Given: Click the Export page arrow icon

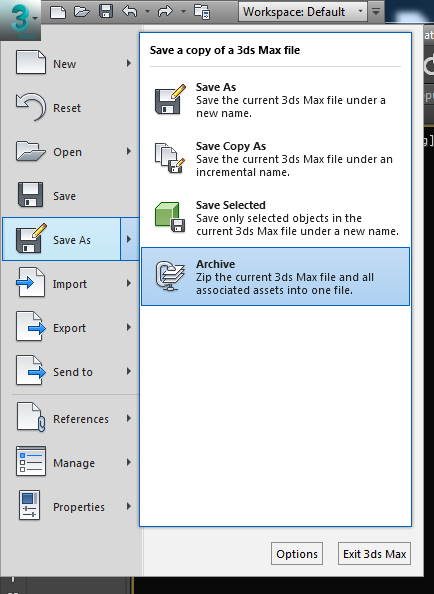Looking at the screenshot, I should [x=31, y=326].
